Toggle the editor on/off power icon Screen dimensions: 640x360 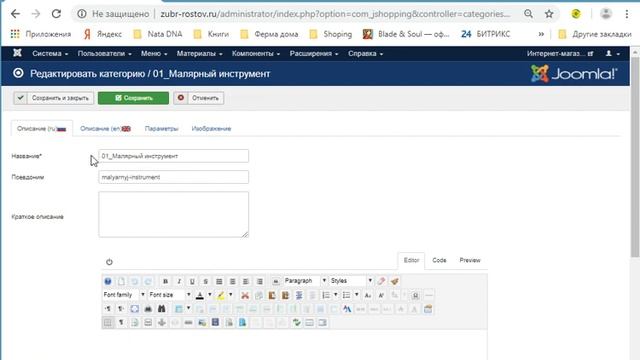tap(109, 262)
